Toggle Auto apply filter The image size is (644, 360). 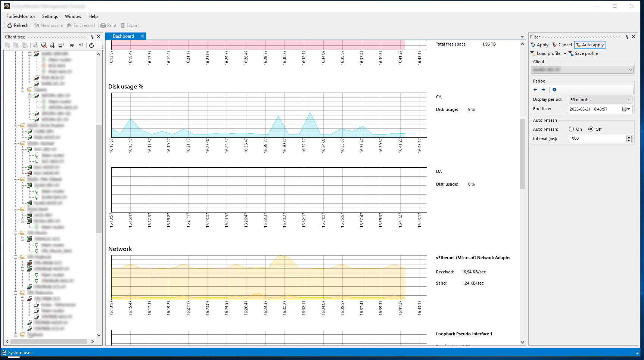tap(590, 45)
